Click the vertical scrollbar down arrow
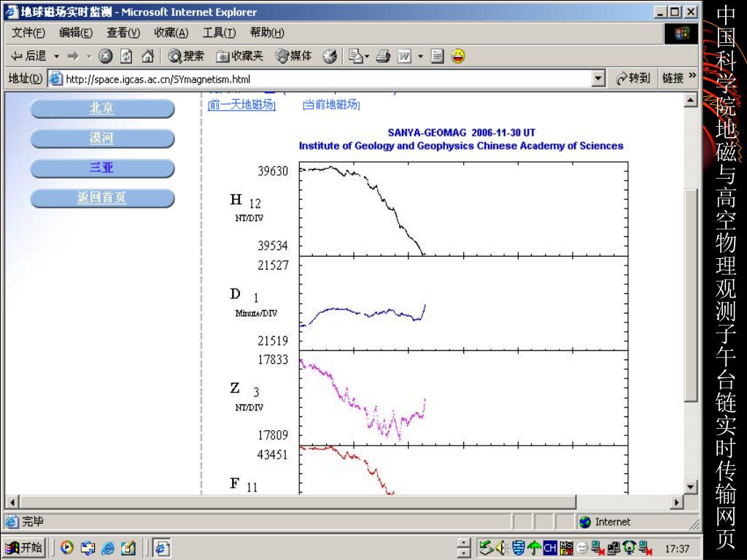Screen dimensions: 747x560 [691, 486]
